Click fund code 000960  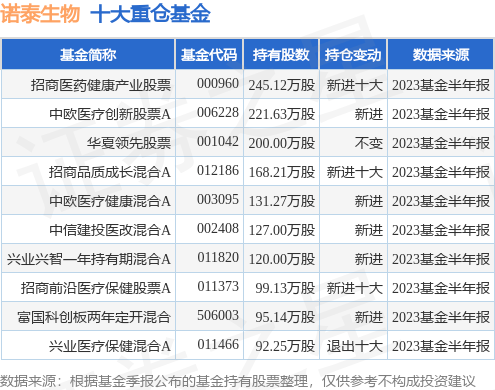click(218, 83)
